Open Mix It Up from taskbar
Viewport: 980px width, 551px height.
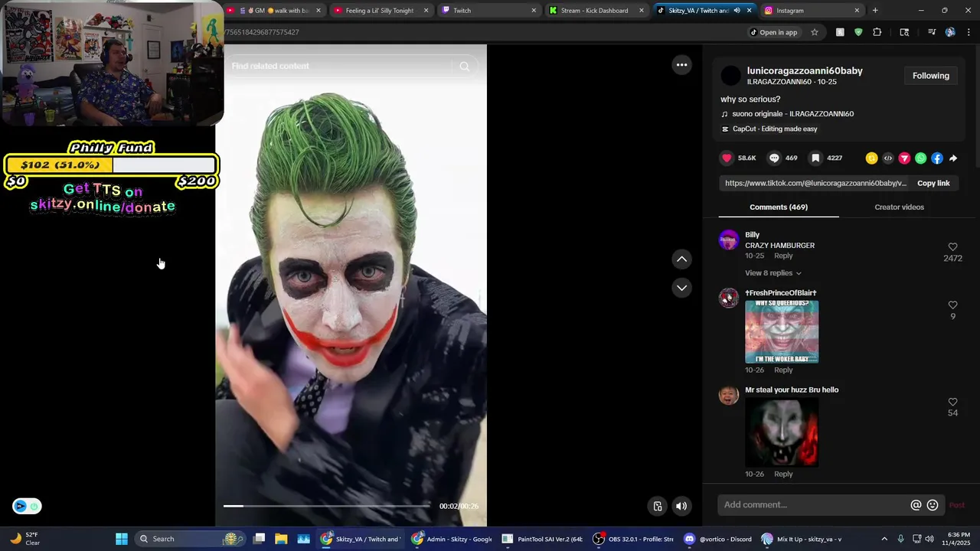coord(802,539)
